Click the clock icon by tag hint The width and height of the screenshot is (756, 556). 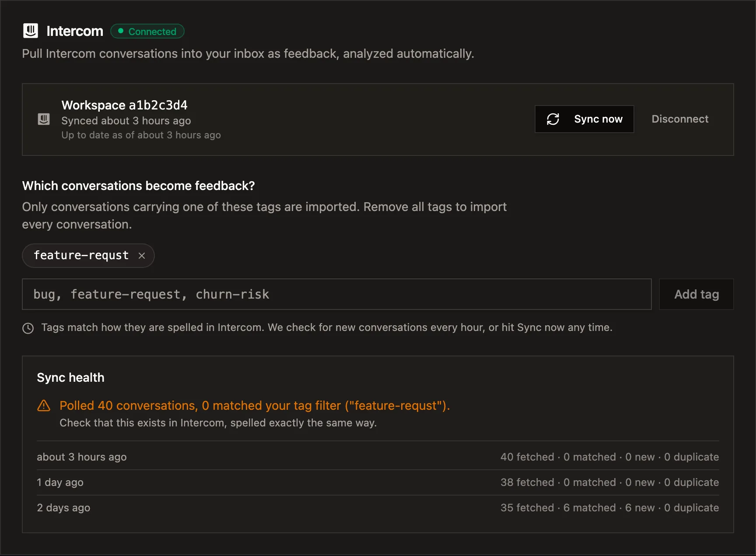coord(28,328)
